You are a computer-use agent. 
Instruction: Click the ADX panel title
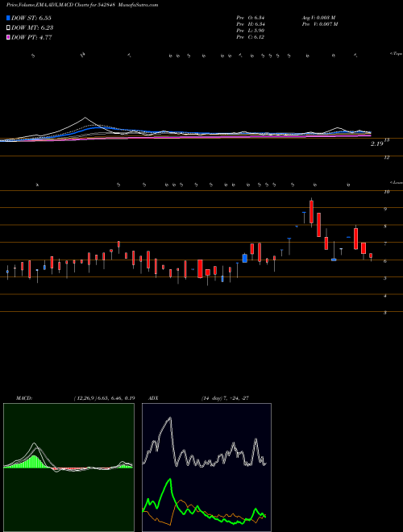tap(153, 398)
